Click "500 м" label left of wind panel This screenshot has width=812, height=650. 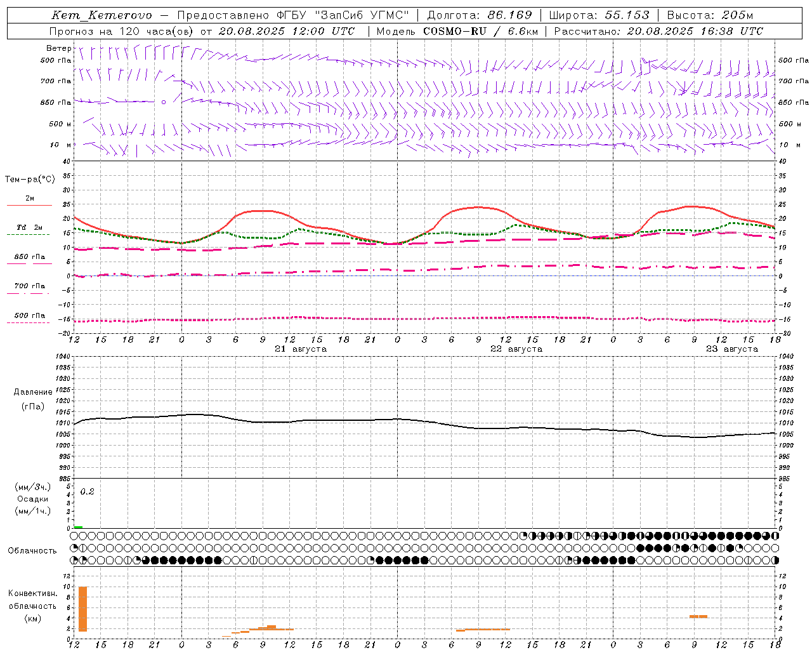pyautogui.click(x=60, y=124)
